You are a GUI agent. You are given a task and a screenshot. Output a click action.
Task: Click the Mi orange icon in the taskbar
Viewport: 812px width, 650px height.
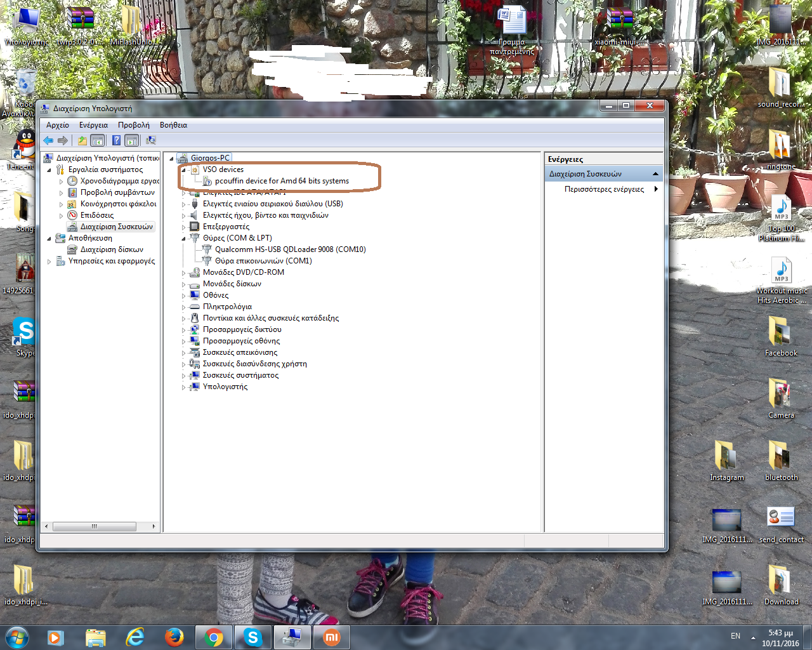(x=331, y=637)
